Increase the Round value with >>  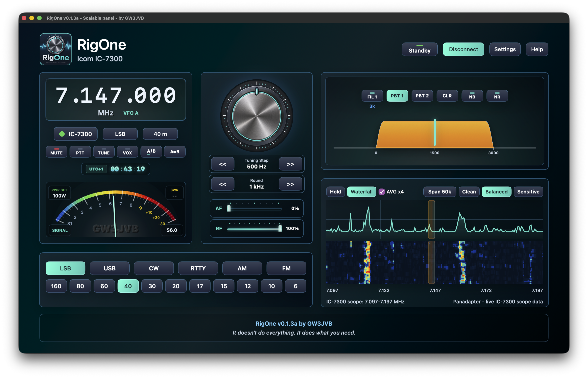(x=290, y=184)
